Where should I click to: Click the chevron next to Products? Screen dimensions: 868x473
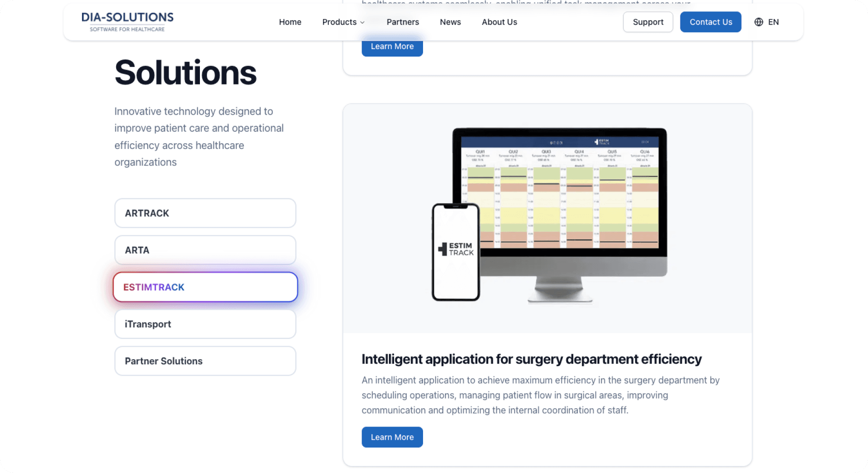[363, 22]
